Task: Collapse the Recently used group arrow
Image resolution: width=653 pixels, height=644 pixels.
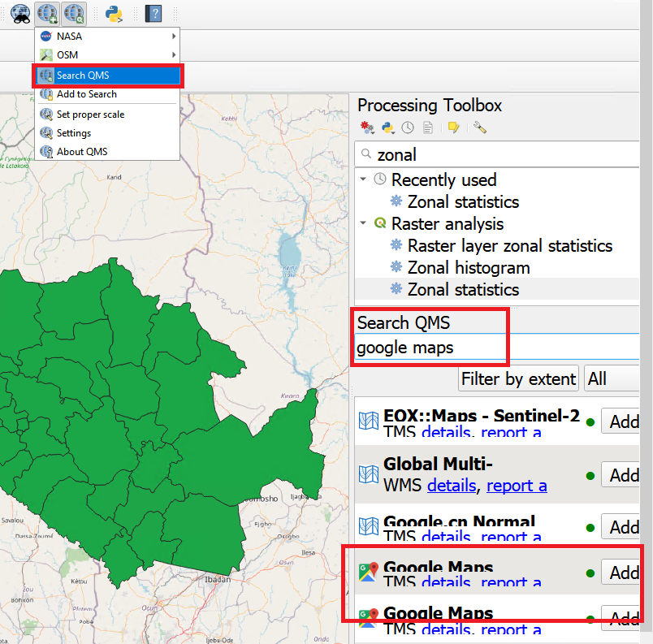Action: click(x=363, y=179)
